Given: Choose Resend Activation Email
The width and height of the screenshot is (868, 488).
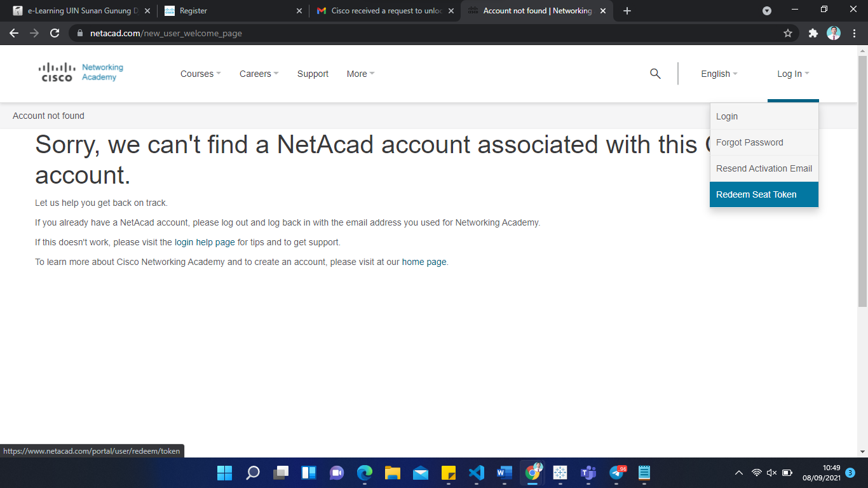Looking at the screenshot, I should pos(764,168).
